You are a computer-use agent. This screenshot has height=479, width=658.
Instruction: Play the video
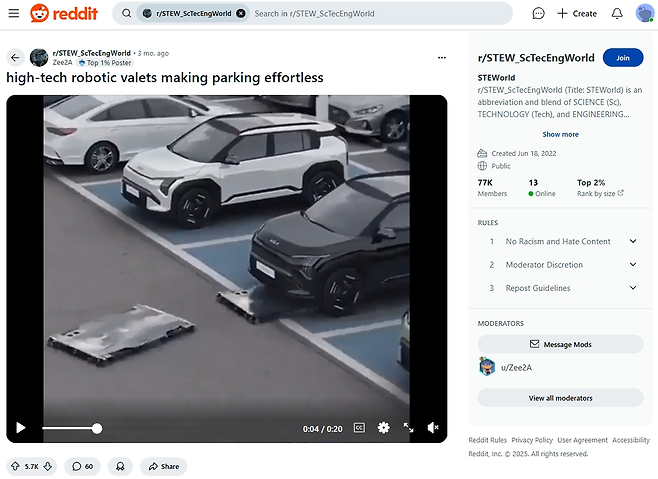(x=20, y=428)
